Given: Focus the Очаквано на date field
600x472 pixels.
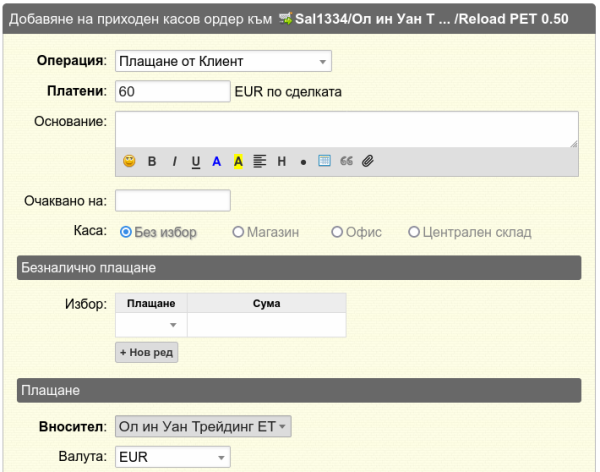Looking at the screenshot, I should click(x=173, y=201).
